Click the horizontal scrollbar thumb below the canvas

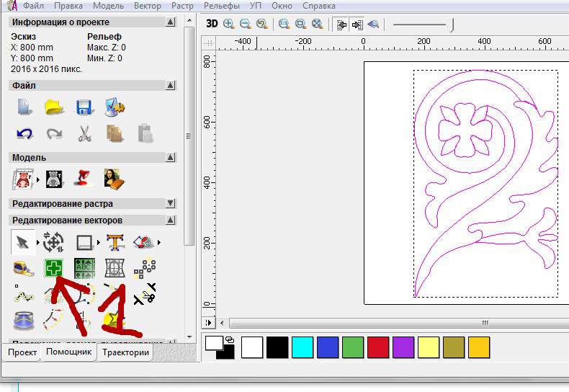399,323
